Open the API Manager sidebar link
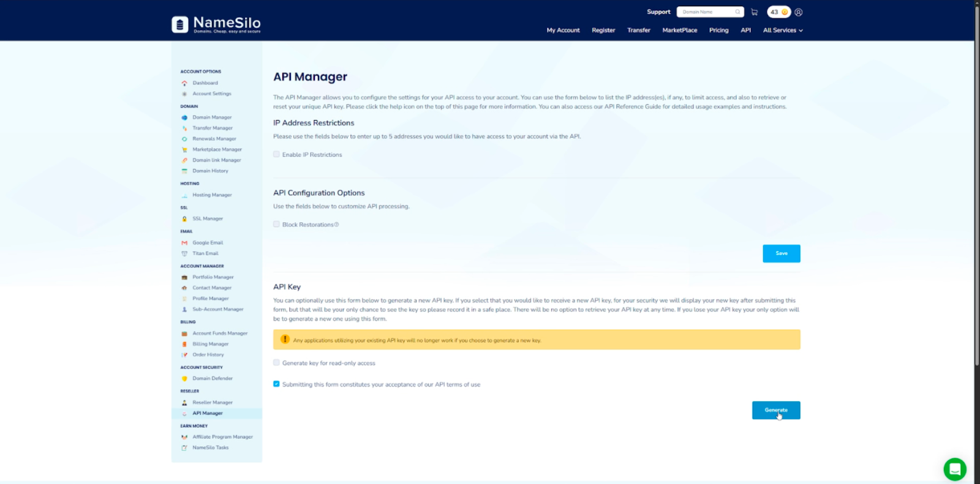This screenshot has height=484, width=980. click(x=208, y=414)
